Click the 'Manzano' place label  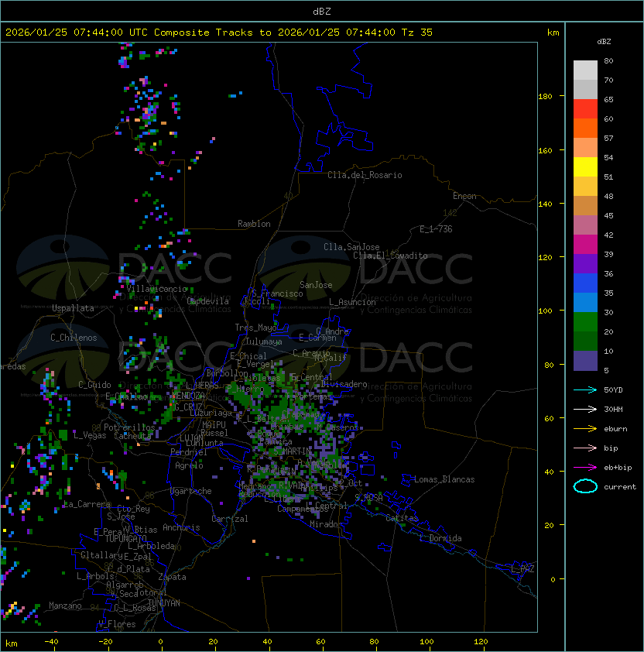[x=65, y=606]
